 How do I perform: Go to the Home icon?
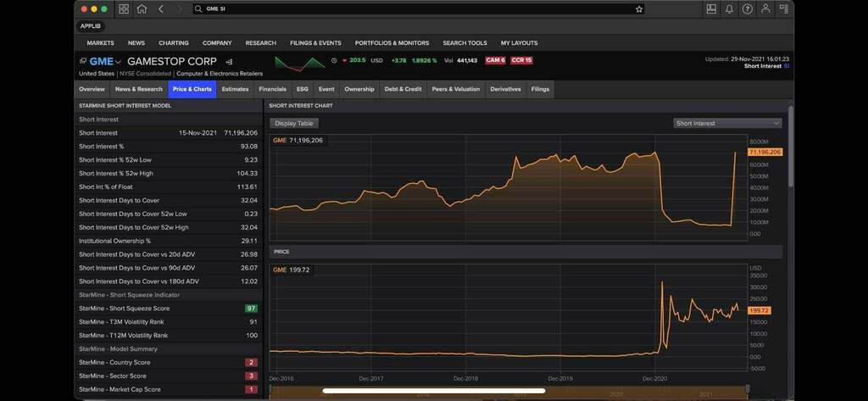click(x=142, y=8)
